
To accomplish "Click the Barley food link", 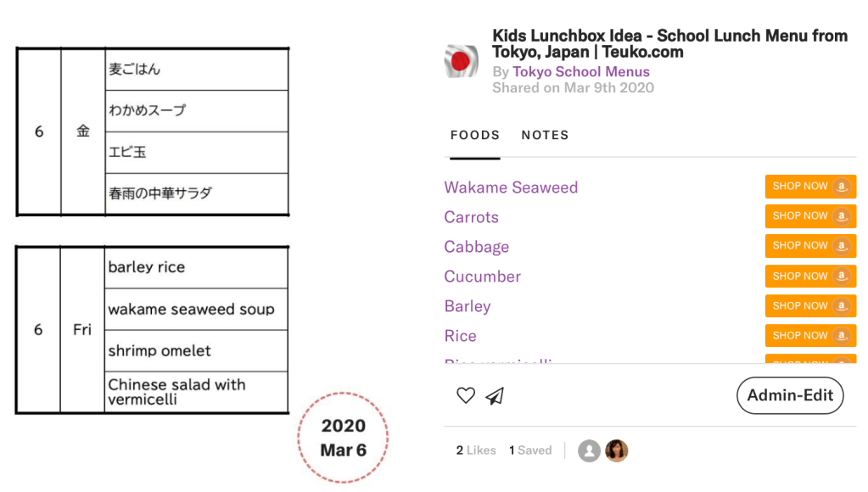I will tap(467, 306).
